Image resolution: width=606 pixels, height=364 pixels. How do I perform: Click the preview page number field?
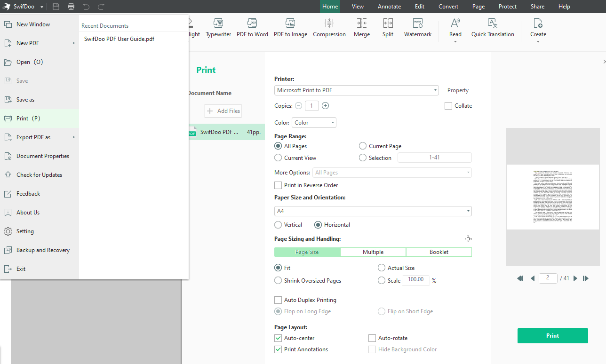pos(548,278)
